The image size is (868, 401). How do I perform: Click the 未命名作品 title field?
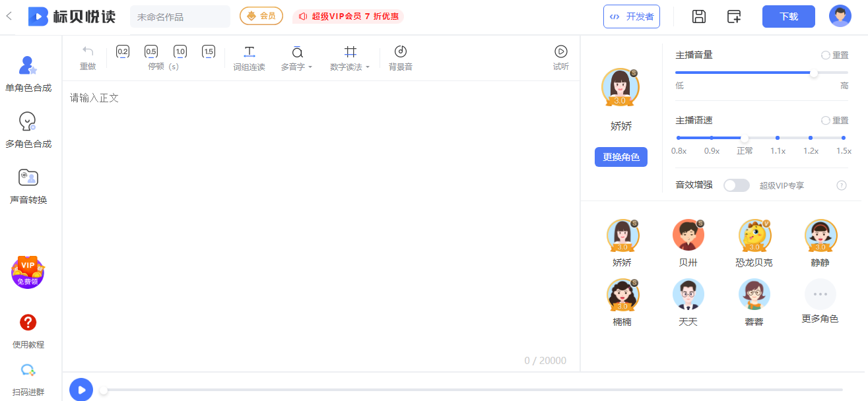(180, 16)
